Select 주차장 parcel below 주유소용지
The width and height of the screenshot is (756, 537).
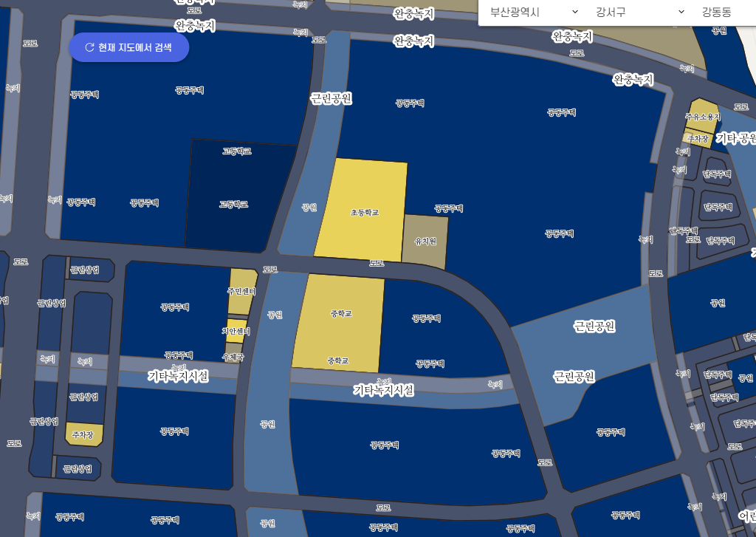[x=698, y=138]
